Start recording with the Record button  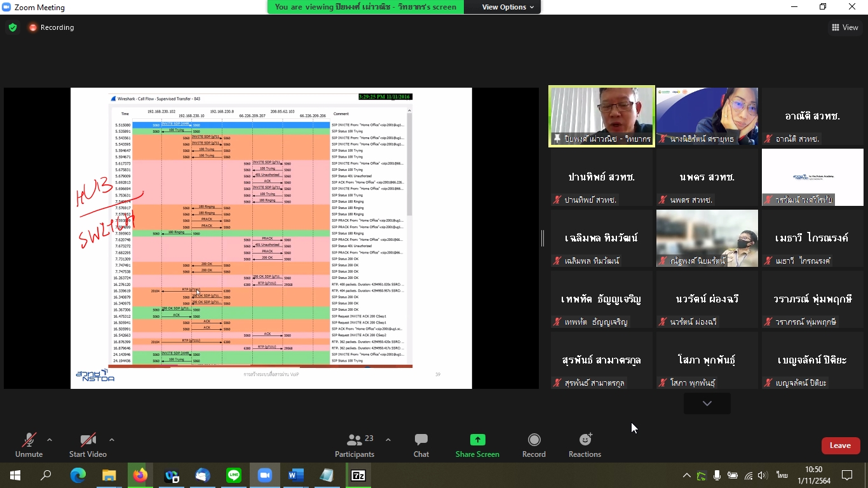(x=534, y=445)
